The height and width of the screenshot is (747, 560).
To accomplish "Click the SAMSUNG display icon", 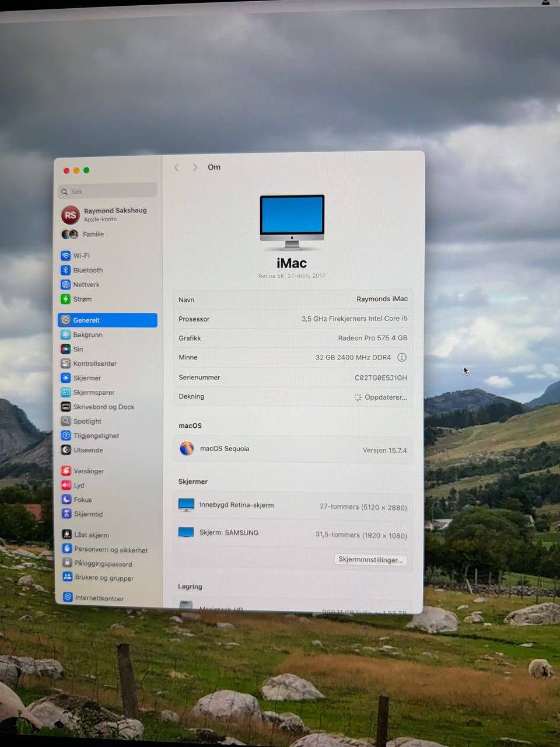I will coord(186,532).
